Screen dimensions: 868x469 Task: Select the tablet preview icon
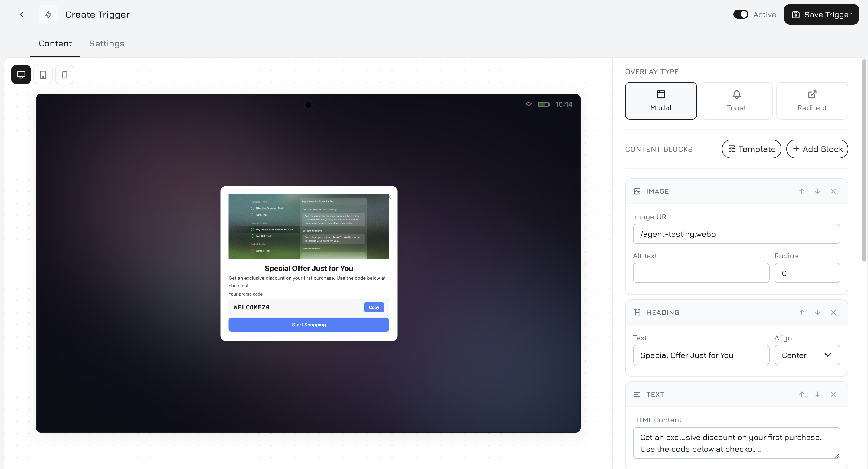[43, 74]
